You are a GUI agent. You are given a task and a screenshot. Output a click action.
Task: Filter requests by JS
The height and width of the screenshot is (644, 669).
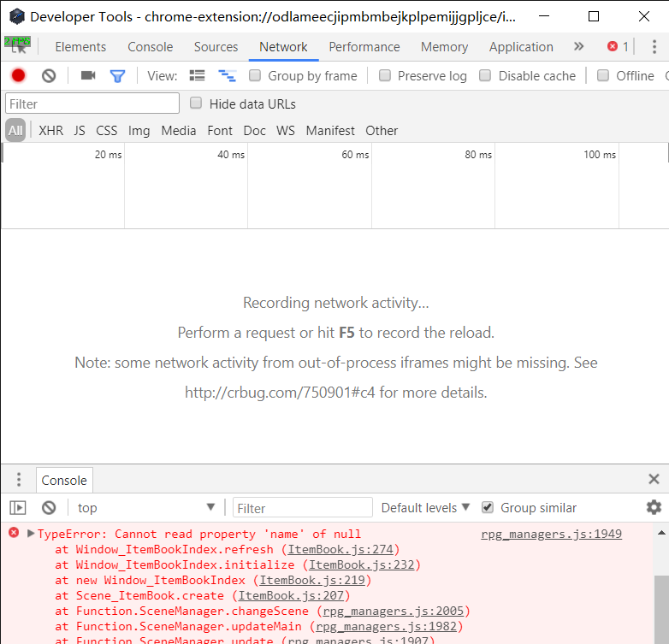point(80,131)
